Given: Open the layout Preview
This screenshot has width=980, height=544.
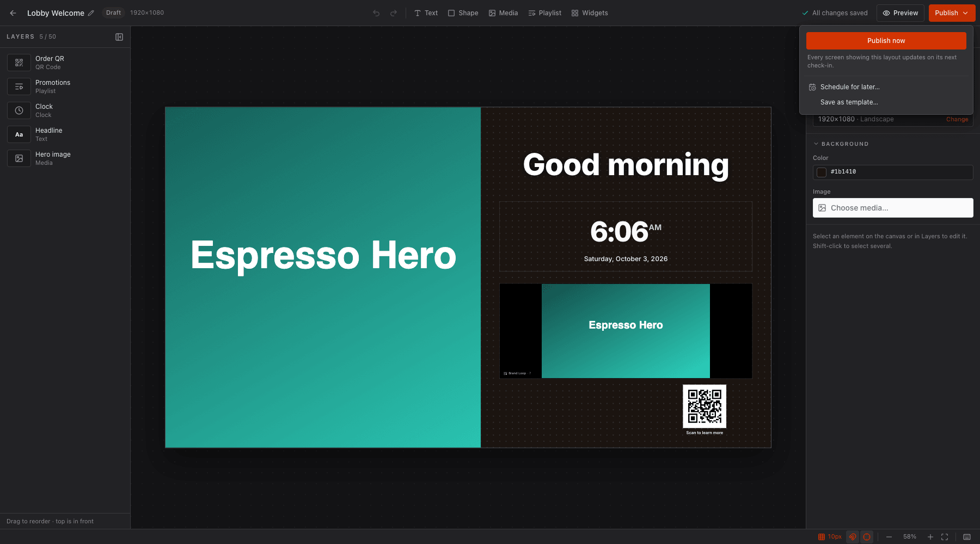Looking at the screenshot, I should tap(901, 13).
